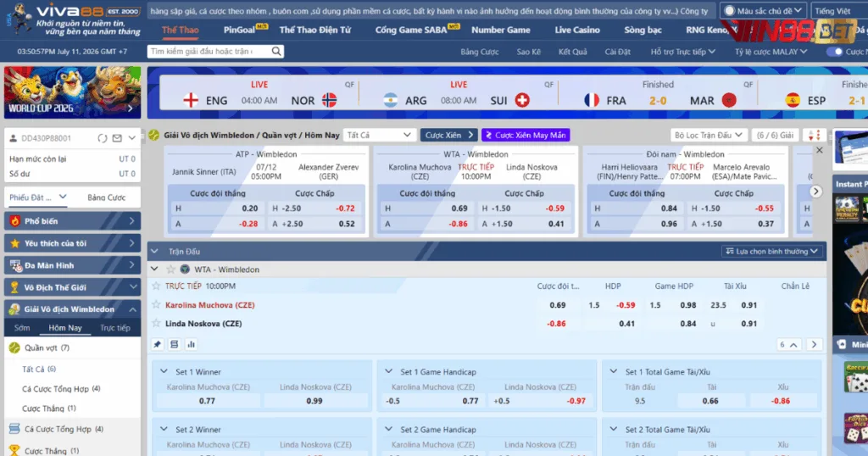This screenshot has height=456, width=868.
Task: Star Linda Noskova row
Action: coord(156,323)
